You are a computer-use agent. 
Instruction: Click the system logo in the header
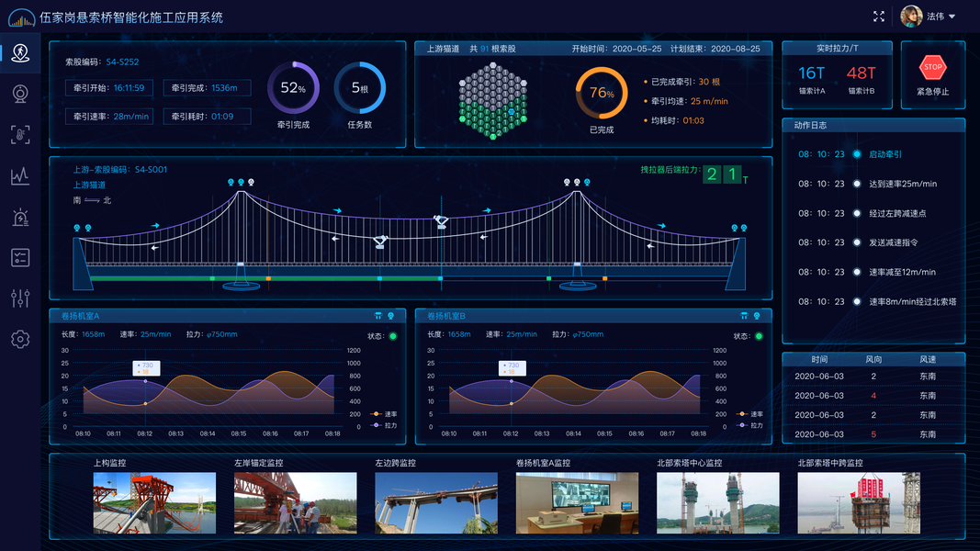(x=21, y=17)
